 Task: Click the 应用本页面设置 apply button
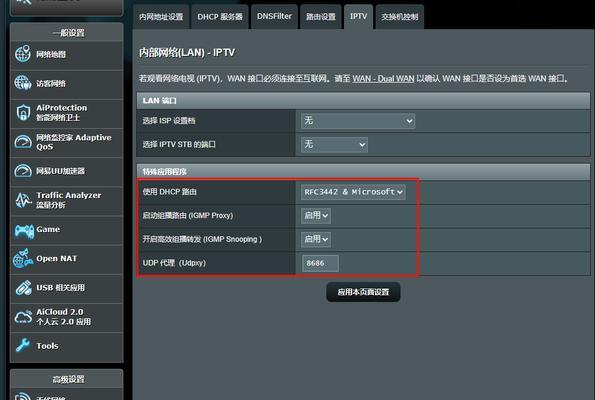coord(363,292)
